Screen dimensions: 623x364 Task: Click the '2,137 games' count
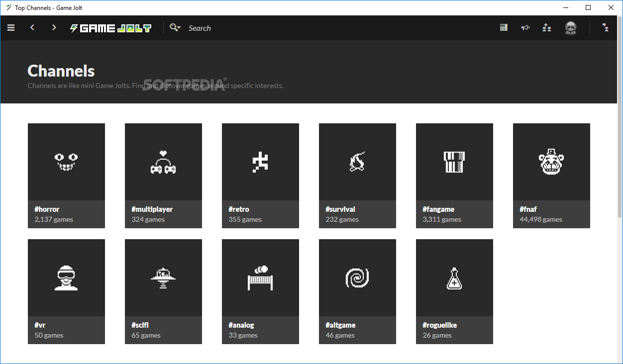[x=54, y=219]
